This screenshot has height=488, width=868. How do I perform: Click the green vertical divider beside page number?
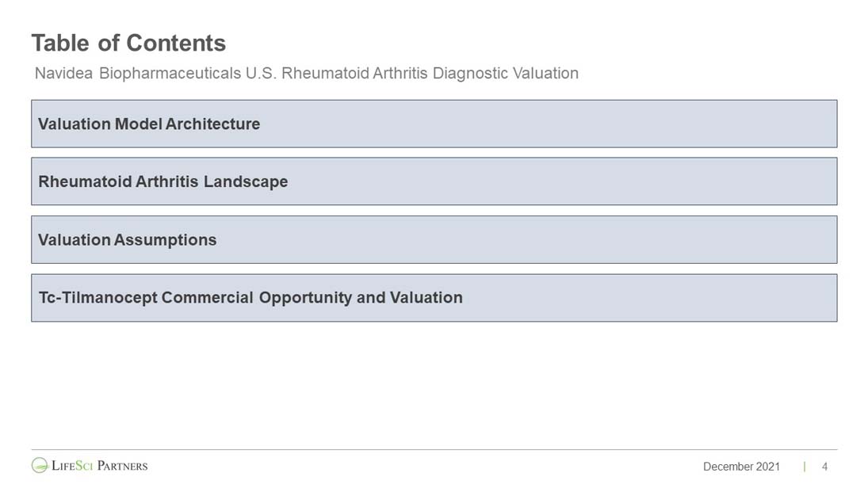tap(805, 467)
